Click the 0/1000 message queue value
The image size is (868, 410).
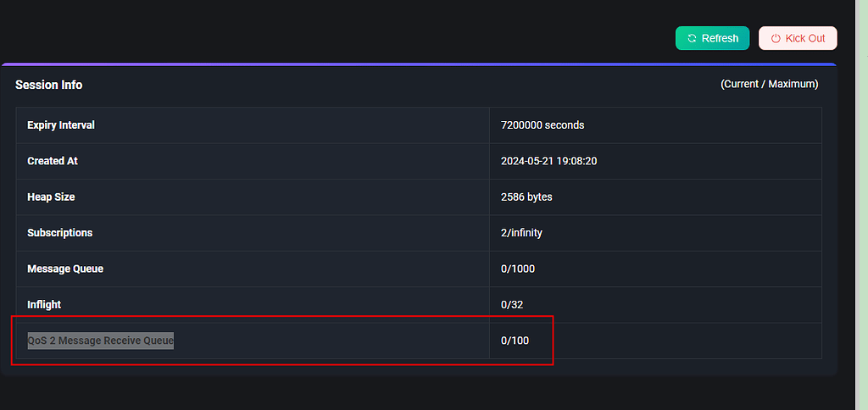(518, 269)
